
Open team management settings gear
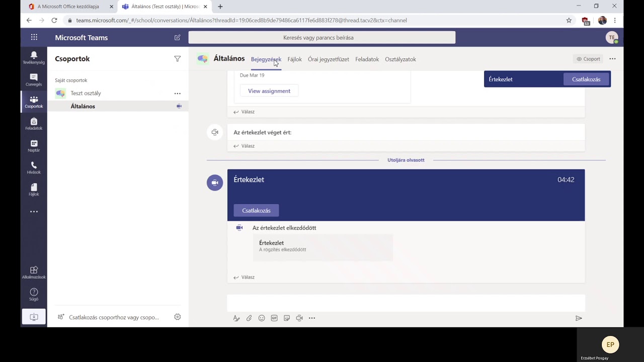tap(177, 317)
